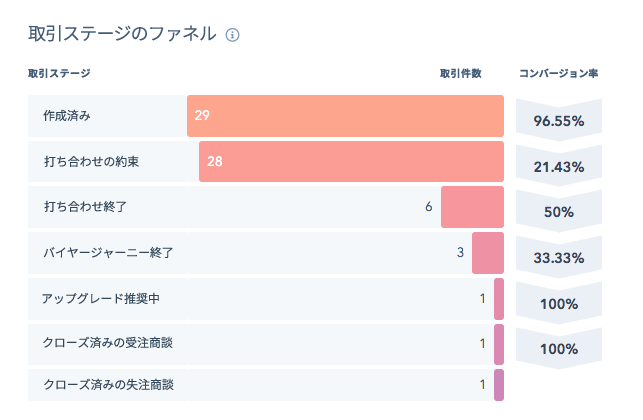The image size is (643, 420).
Task: Click the 作成済み funnel bar showing 29
Action: pyautogui.click(x=345, y=115)
